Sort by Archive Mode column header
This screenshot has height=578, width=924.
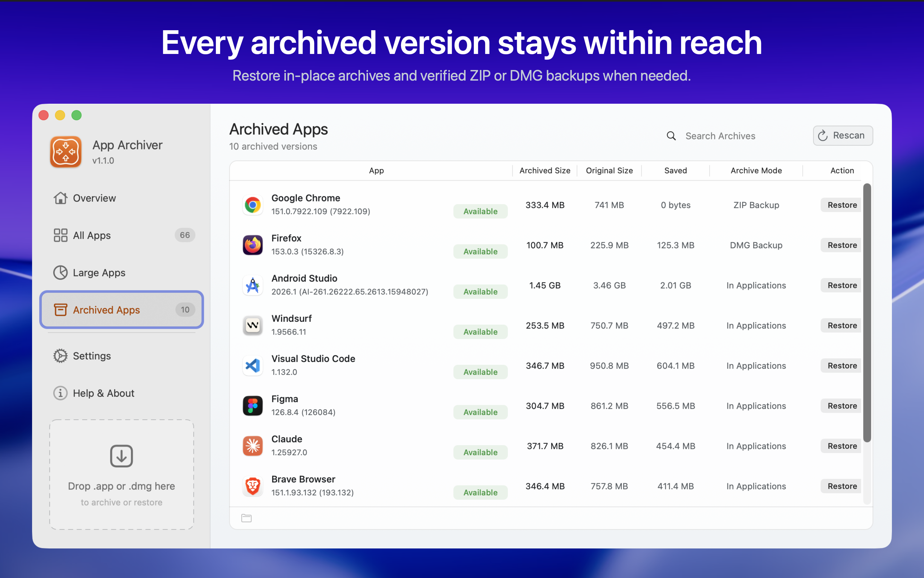click(756, 171)
